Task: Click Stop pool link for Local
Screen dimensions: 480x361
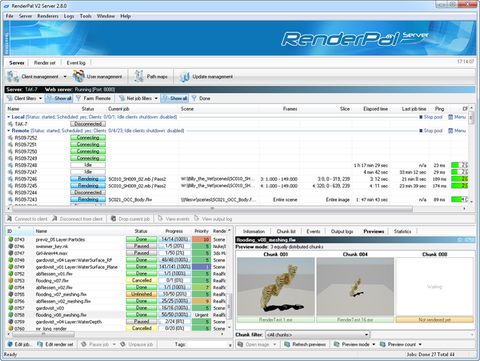Action: (431, 117)
